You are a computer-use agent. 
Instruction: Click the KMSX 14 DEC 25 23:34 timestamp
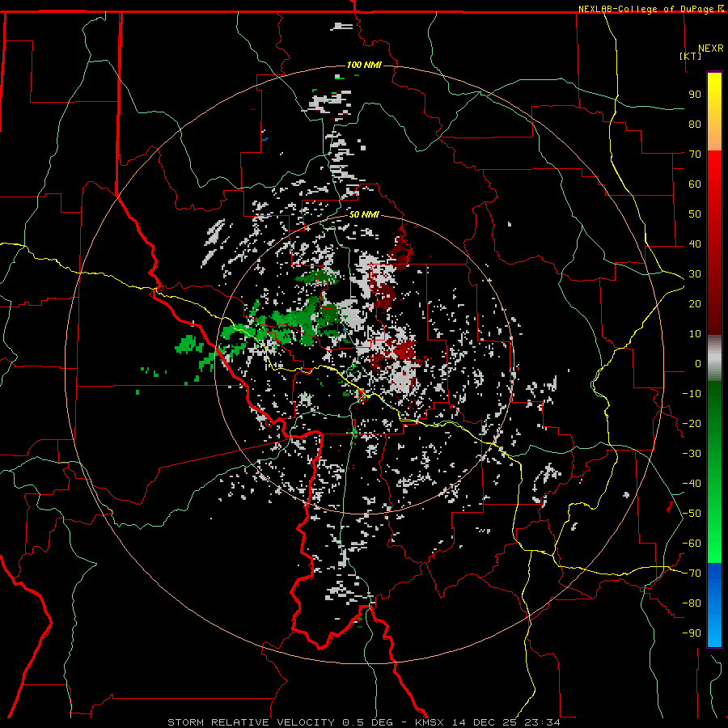pyautogui.click(x=488, y=722)
